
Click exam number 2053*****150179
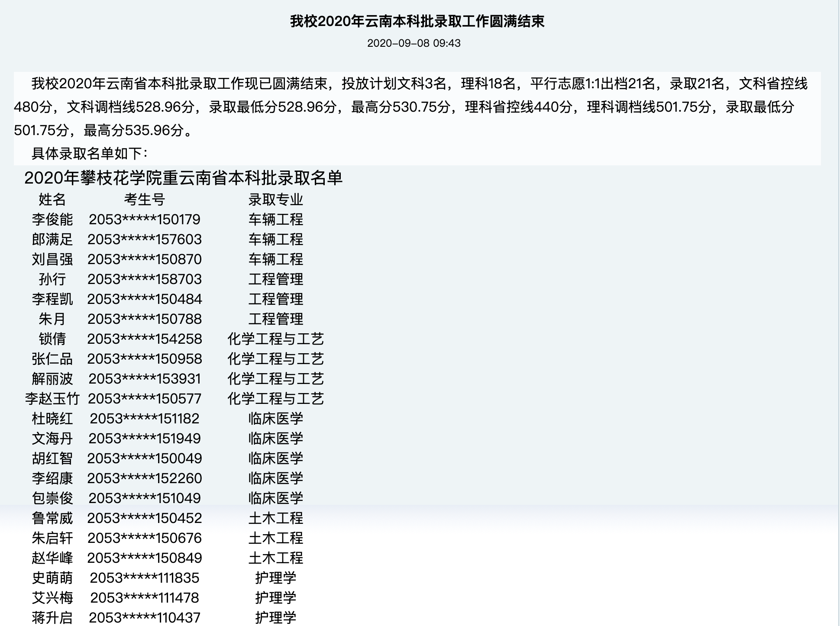(145, 219)
